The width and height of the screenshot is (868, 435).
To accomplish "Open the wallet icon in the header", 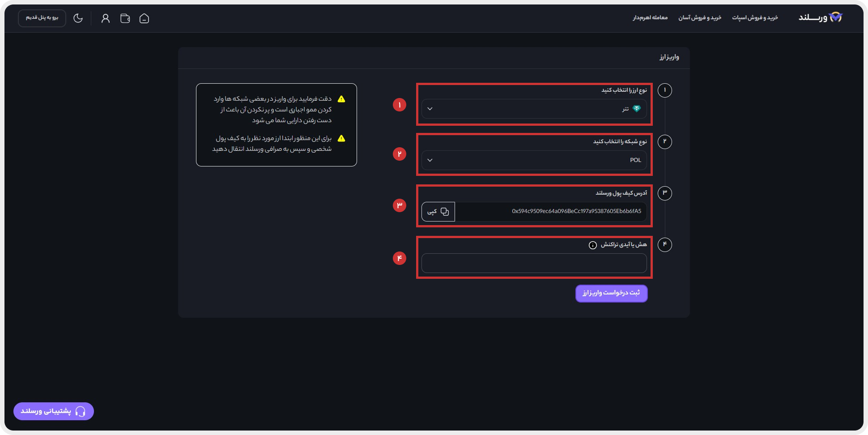I will [125, 18].
